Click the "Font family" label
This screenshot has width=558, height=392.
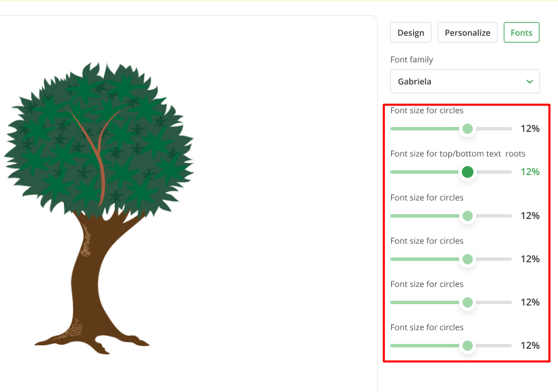412,60
